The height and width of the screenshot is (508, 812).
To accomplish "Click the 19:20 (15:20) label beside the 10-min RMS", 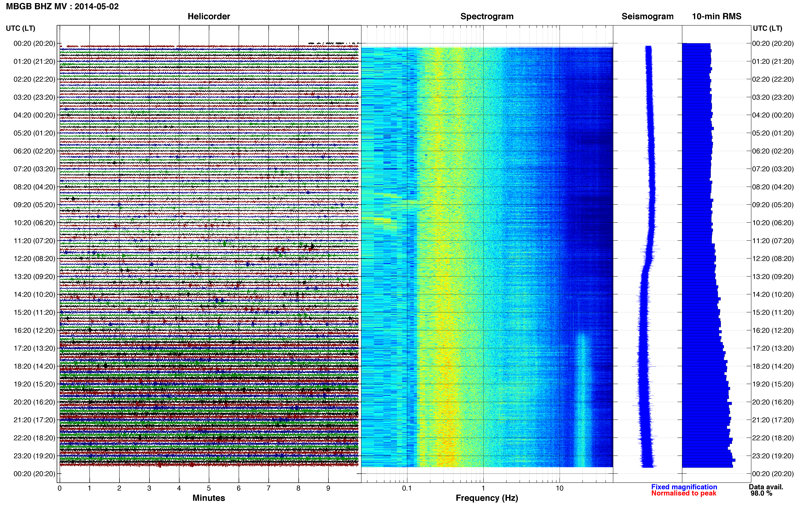I will coord(773,384).
